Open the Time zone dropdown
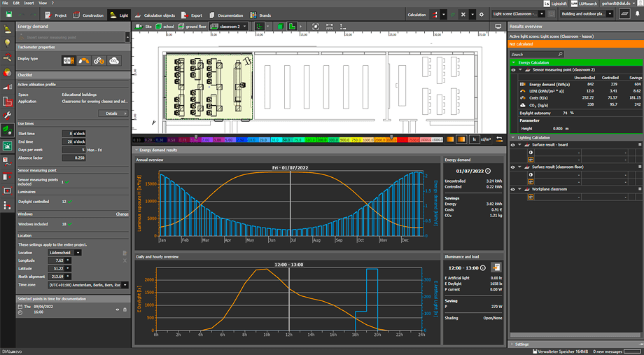This screenshot has width=644, height=355. (88, 285)
